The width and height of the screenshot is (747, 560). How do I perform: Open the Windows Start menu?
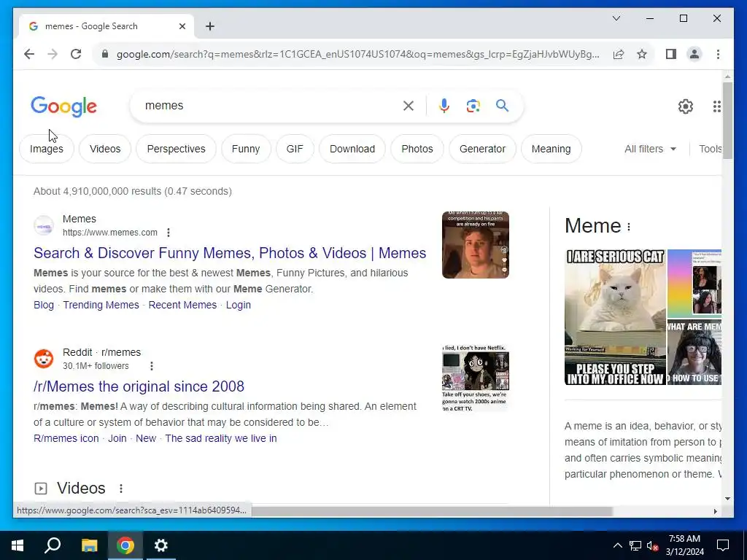tap(18, 545)
